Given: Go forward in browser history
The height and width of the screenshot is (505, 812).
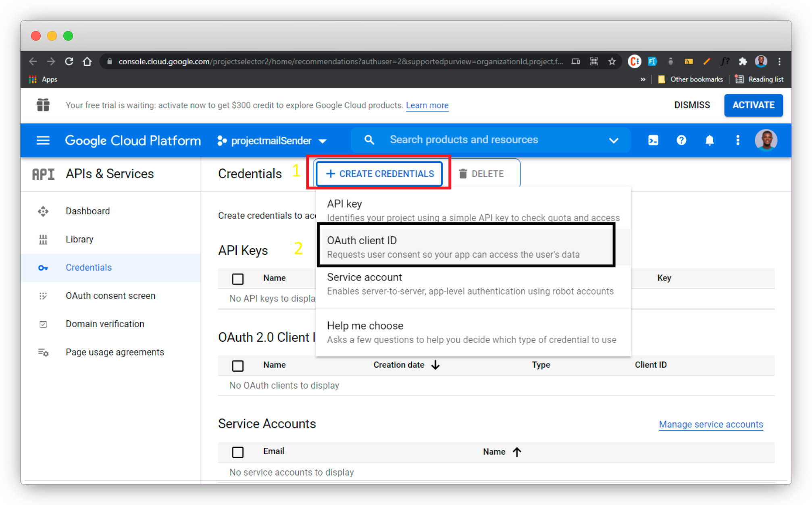Looking at the screenshot, I should coord(51,61).
